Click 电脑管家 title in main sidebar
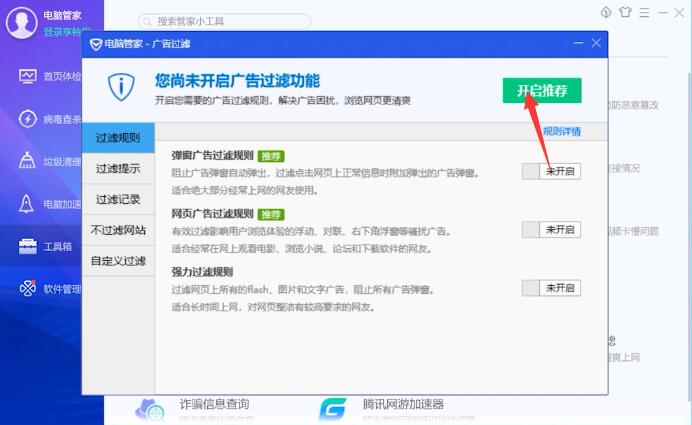 coord(62,15)
